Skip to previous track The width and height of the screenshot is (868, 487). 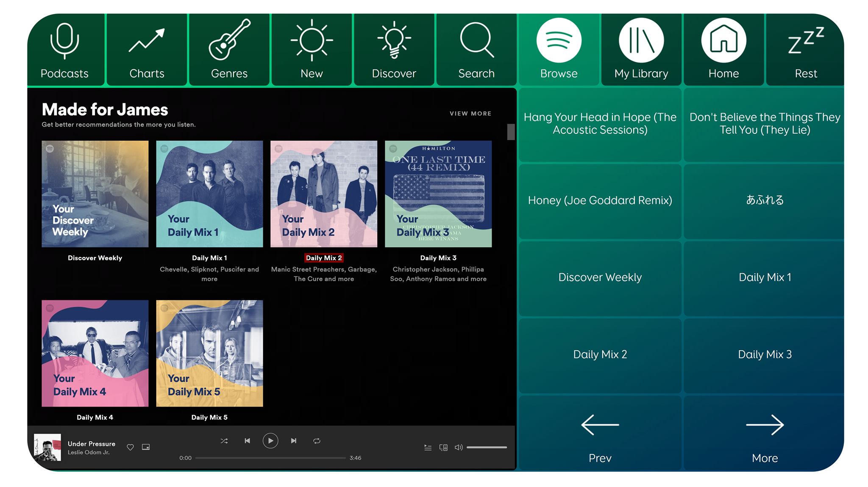click(x=248, y=441)
